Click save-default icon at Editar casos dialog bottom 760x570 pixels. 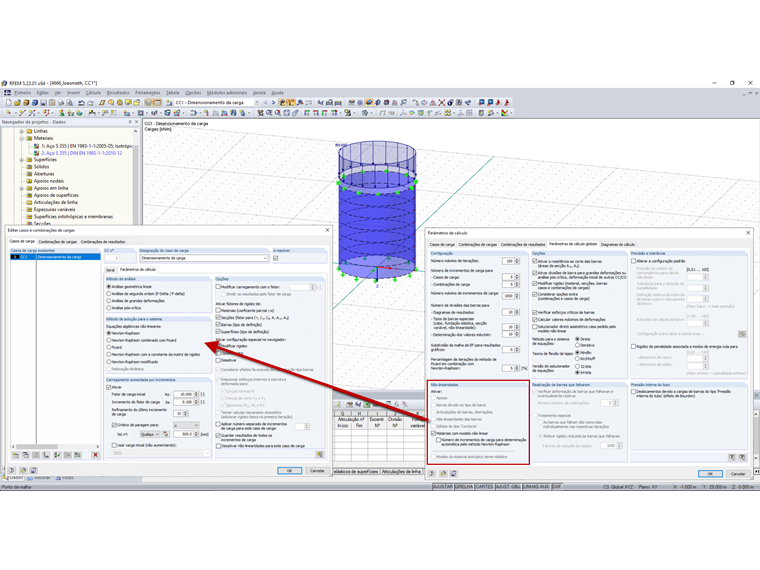point(33,471)
